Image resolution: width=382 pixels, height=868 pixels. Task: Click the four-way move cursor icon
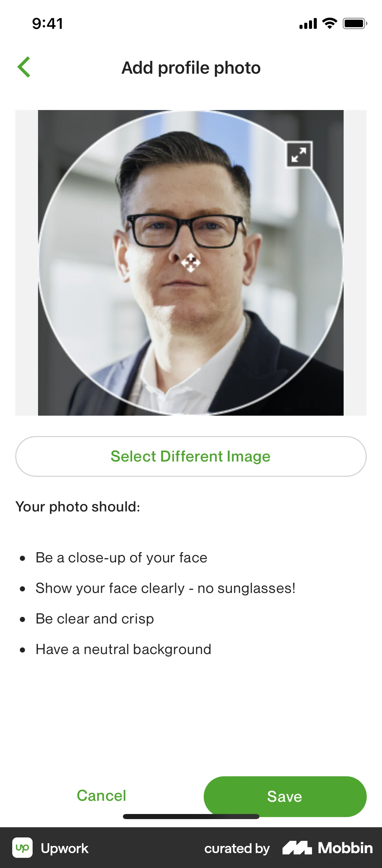190,263
